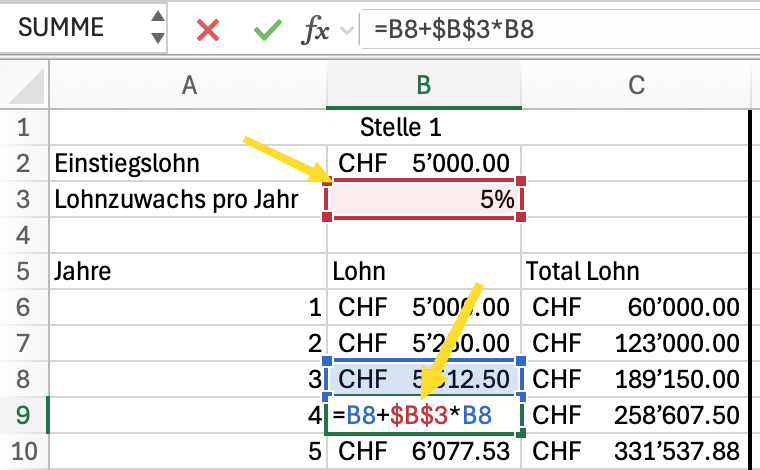Open the fx insert function dialog
The image size is (760, 470).
(316, 30)
